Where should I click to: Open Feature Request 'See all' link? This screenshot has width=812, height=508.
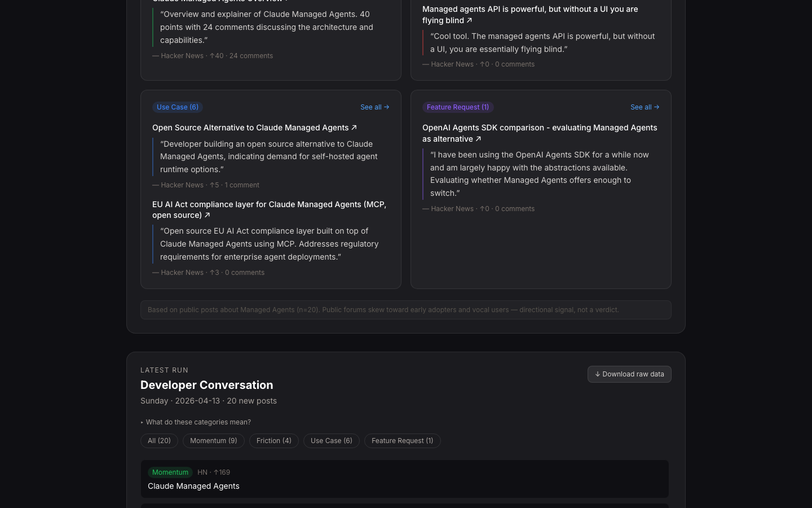pos(645,107)
